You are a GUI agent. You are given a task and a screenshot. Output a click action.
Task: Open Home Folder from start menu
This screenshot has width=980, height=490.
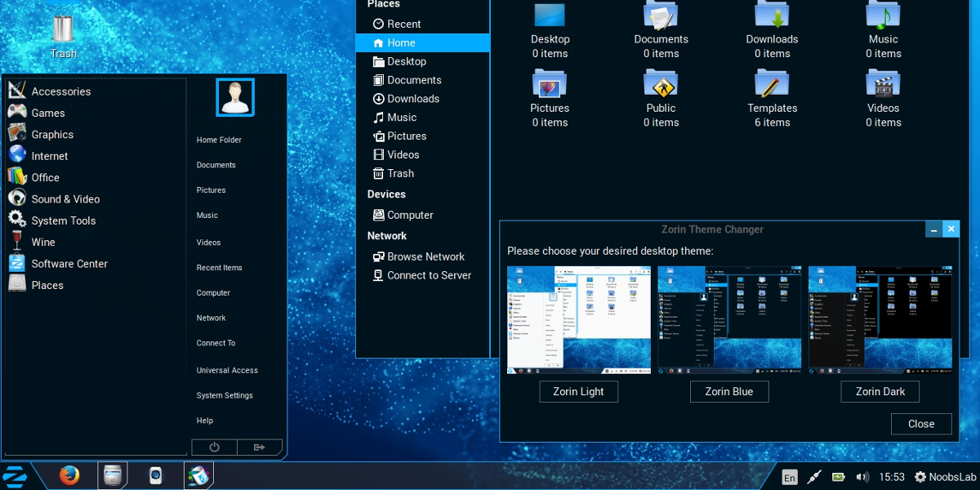(x=219, y=140)
